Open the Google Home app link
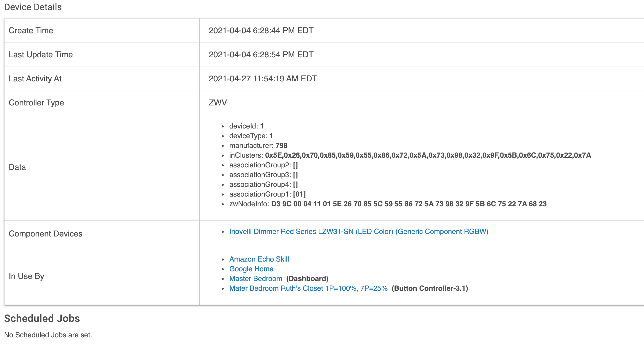Screen dimensions: 644x345 pyautogui.click(x=251, y=269)
